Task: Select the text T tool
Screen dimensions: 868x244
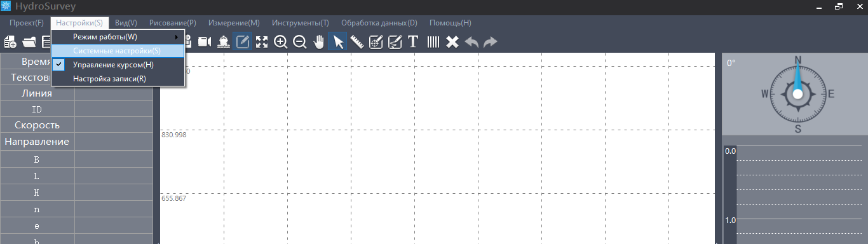Action: (413, 42)
